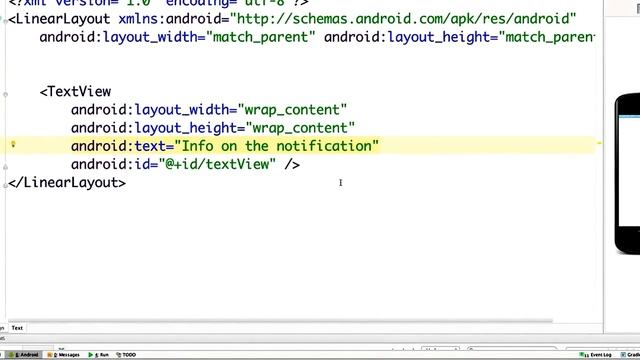Click the </LinearLayout> closing tag
Viewport: 640px width, 360px height.
click(x=67, y=182)
